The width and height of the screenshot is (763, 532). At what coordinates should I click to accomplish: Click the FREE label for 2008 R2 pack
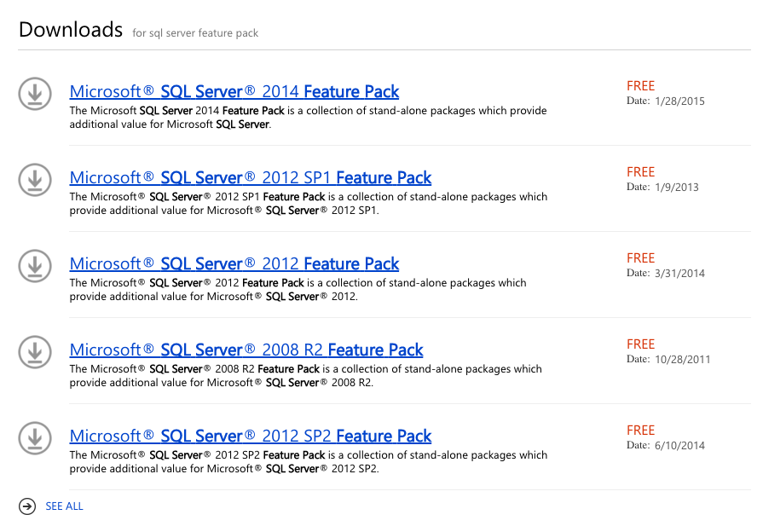point(640,344)
